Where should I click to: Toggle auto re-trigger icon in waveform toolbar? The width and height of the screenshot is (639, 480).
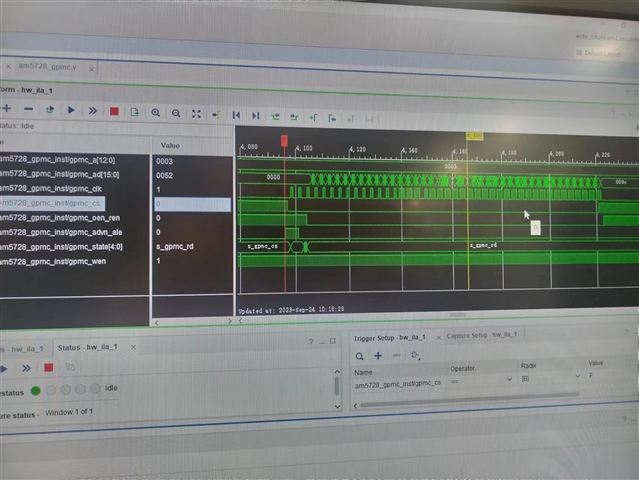coord(50,110)
